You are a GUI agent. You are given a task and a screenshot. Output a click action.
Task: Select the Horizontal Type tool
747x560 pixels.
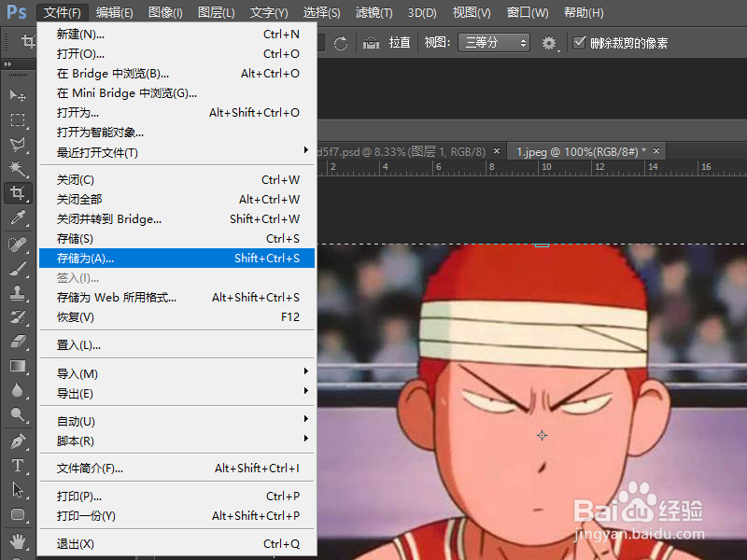(x=18, y=466)
